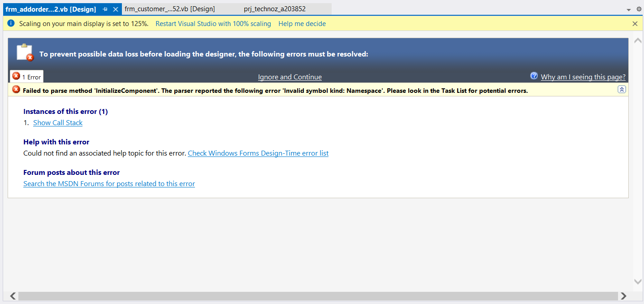Viewport: 644px width, 304px height.
Task: Select the frm_addorder [Design] tab
Action: (x=51, y=9)
